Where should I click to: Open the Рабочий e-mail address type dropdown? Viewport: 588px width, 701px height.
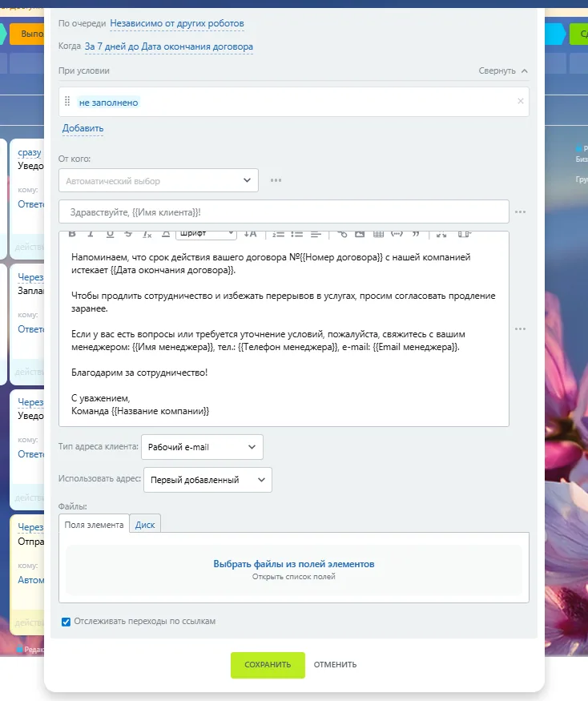(202, 447)
